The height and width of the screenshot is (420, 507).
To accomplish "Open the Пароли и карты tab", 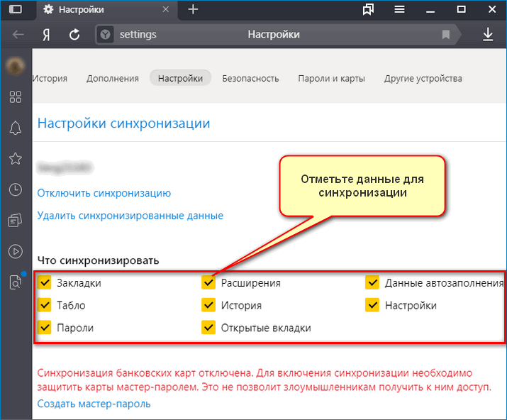I will [x=331, y=78].
